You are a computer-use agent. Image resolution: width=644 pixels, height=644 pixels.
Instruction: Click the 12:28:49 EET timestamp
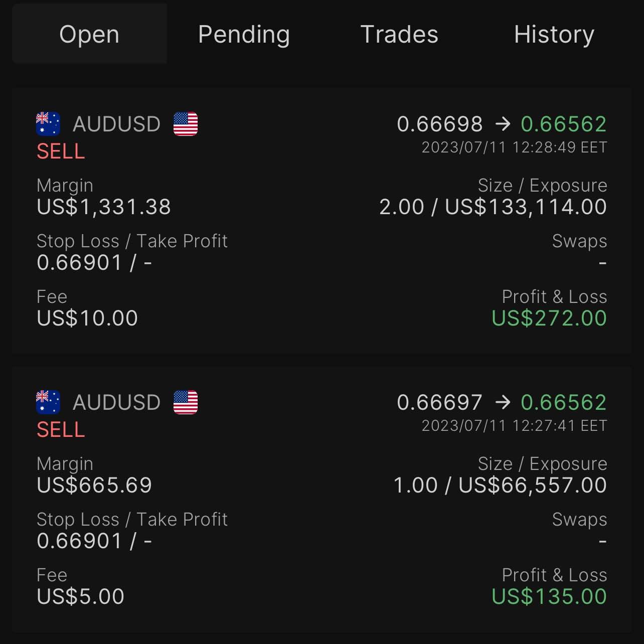pos(514,147)
